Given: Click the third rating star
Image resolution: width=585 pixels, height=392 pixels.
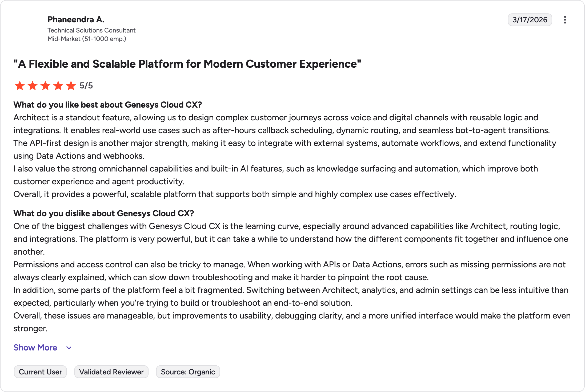Looking at the screenshot, I should 45,86.
